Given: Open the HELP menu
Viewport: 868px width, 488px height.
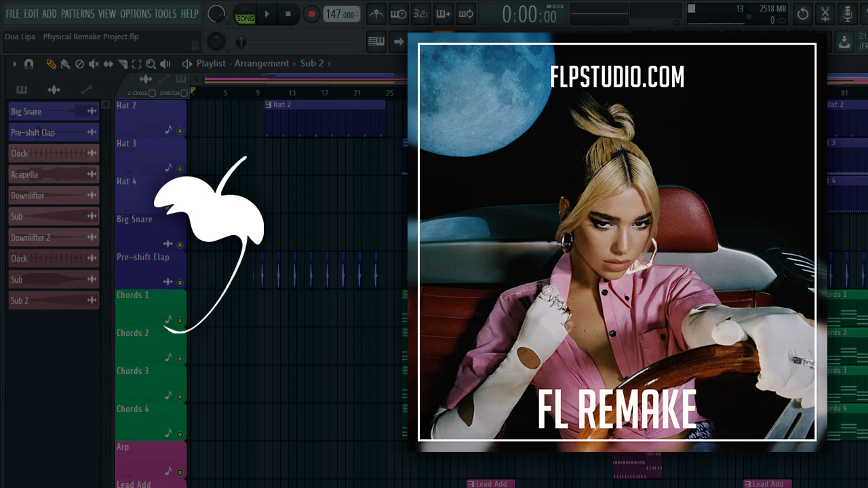Looking at the screenshot, I should pyautogui.click(x=189, y=14).
